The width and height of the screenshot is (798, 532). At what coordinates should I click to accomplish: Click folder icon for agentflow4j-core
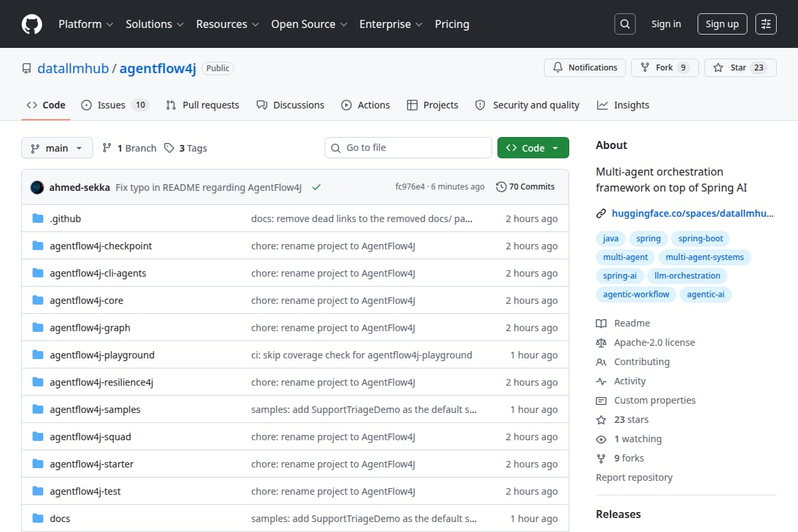[38, 300]
